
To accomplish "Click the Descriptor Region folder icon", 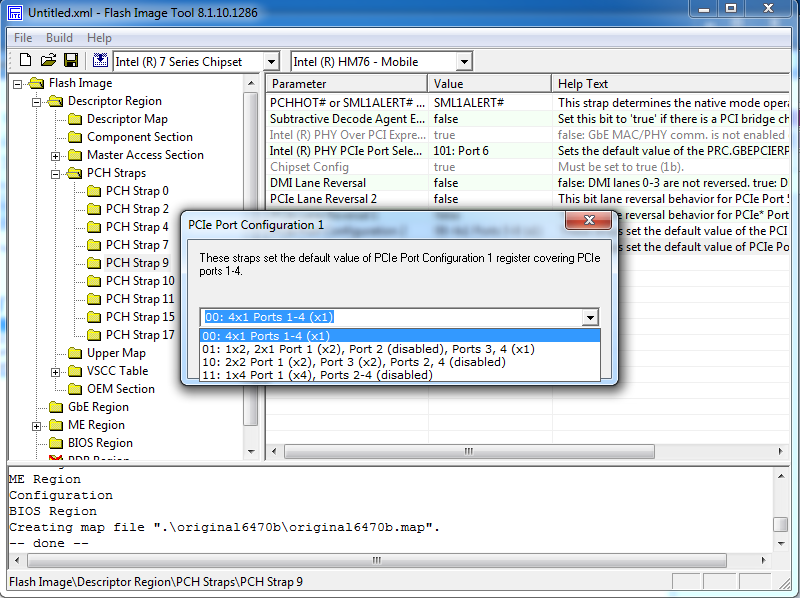I will [x=55, y=101].
